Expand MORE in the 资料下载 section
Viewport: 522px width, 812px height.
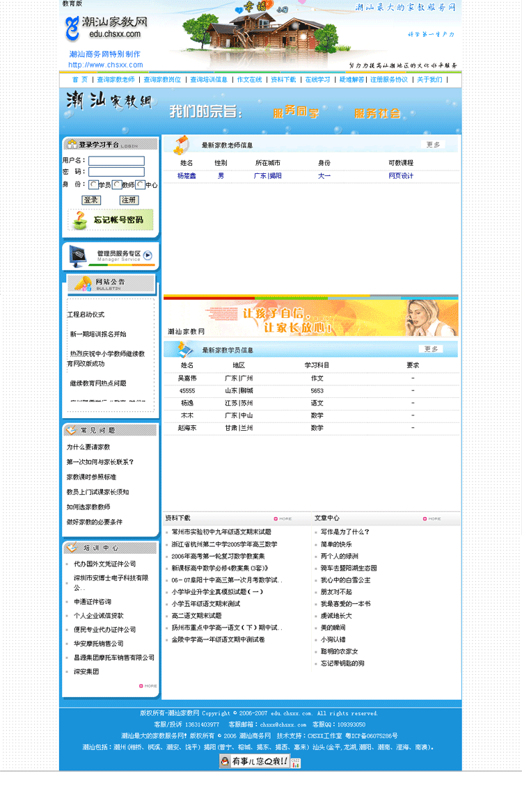[283, 518]
